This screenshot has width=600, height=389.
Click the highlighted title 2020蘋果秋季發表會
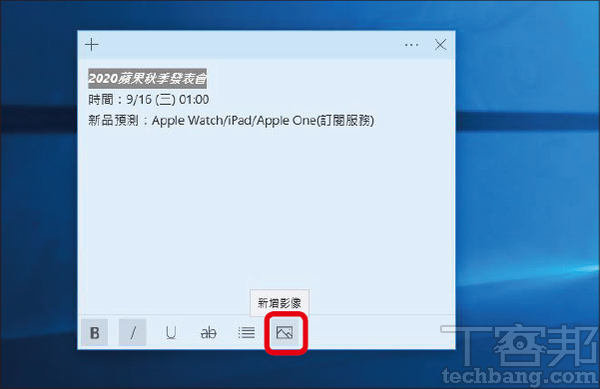coord(147,79)
